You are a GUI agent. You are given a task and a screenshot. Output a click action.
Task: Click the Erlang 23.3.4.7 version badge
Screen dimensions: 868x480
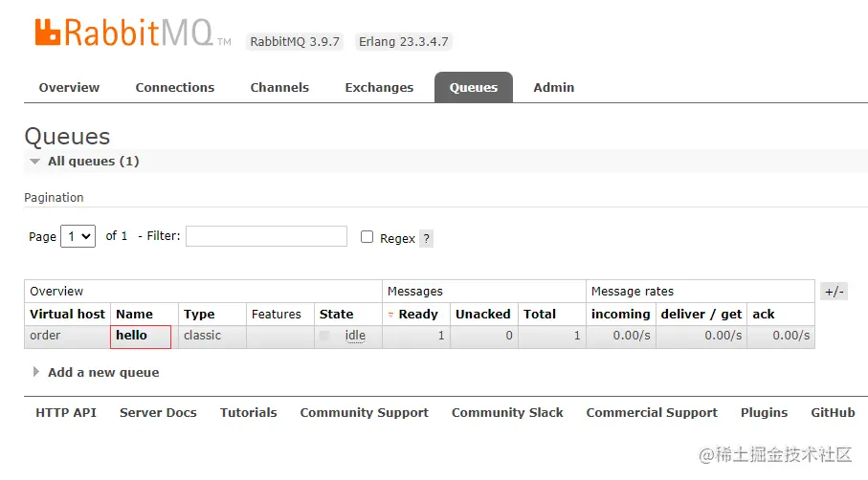(404, 41)
